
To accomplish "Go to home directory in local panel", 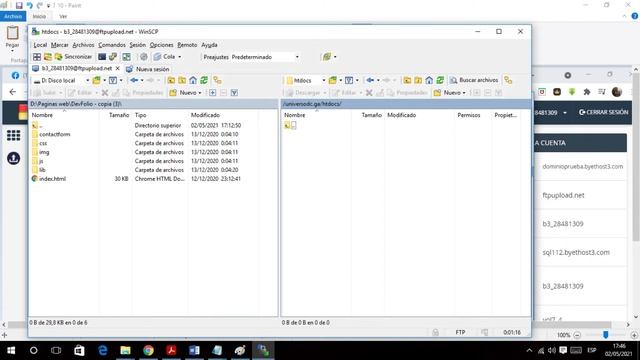I will [x=193, y=80].
